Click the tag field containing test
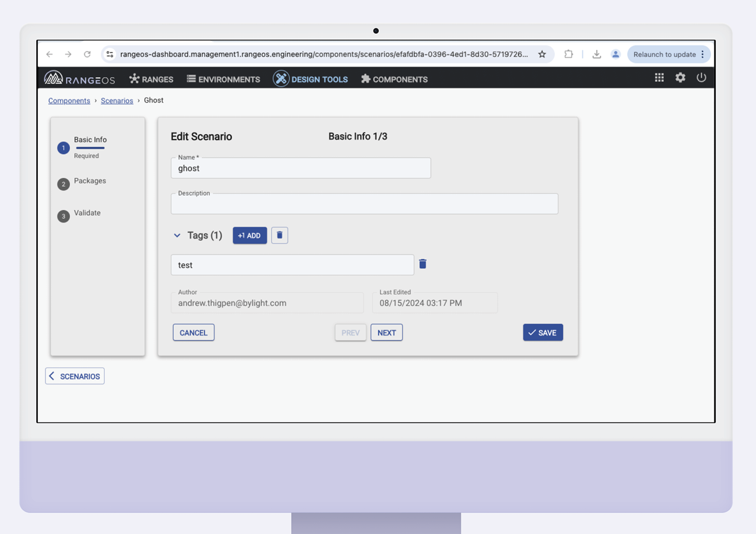The width and height of the screenshot is (756, 534). (292, 265)
